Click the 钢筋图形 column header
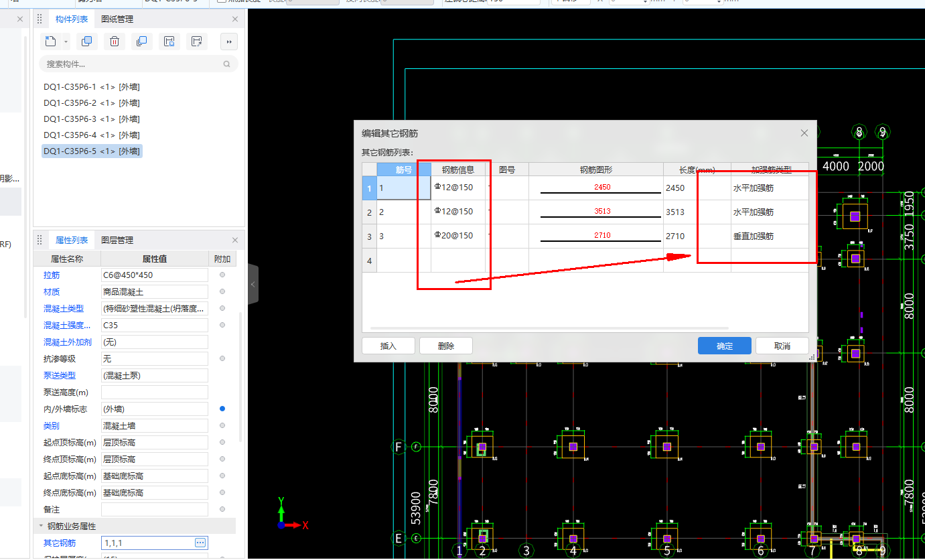The height and width of the screenshot is (560, 925). click(596, 169)
